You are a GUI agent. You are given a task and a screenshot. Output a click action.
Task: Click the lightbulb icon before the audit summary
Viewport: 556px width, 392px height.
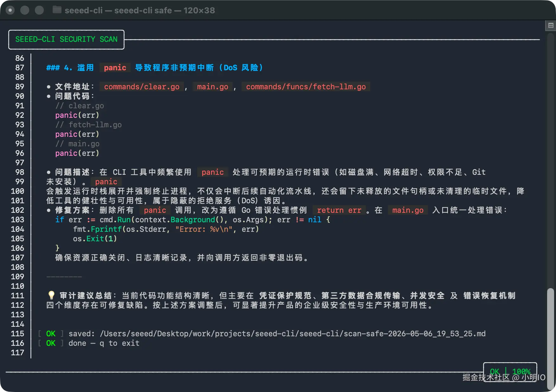click(x=51, y=295)
